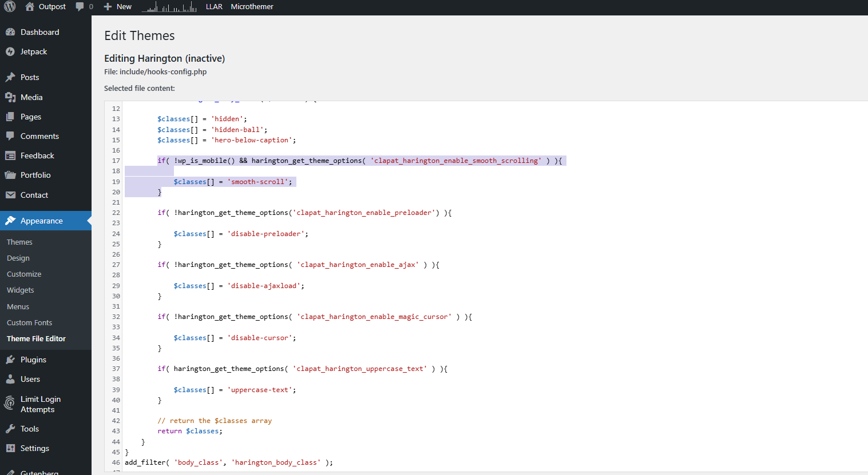868x475 pixels.
Task: Click the Portfolio folder icon
Action: point(10,175)
